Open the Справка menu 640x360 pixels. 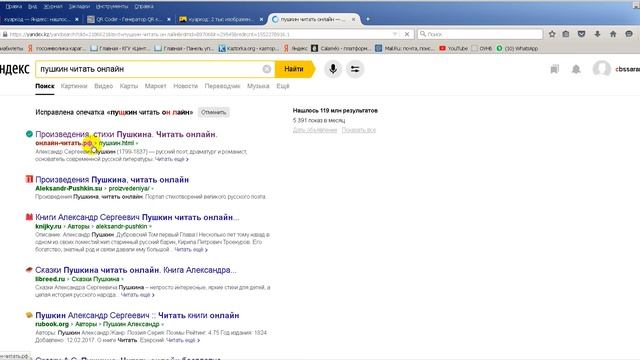pyautogui.click(x=144, y=7)
